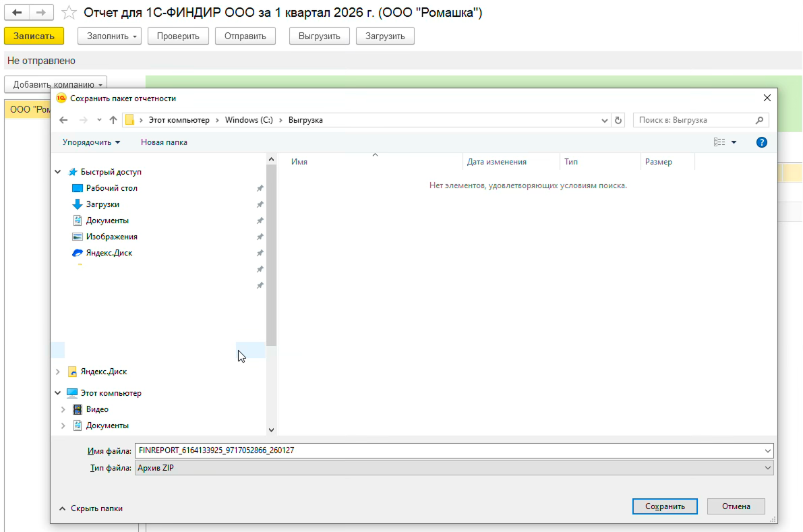The height and width of the screenshot is (532, 803).
Task: Open the Добавить компанию dropdown
Action: pyautogui.click(x=55, y=84)
